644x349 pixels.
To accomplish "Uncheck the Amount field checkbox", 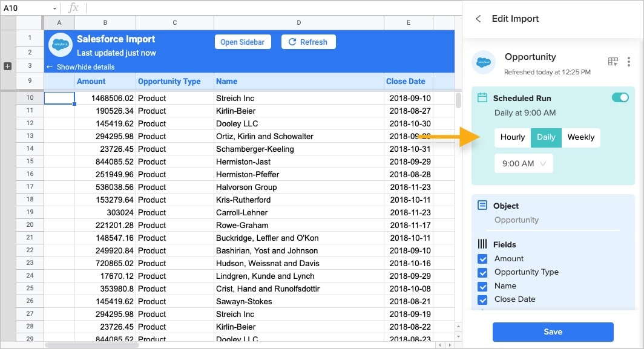I will tap(482, 259).
